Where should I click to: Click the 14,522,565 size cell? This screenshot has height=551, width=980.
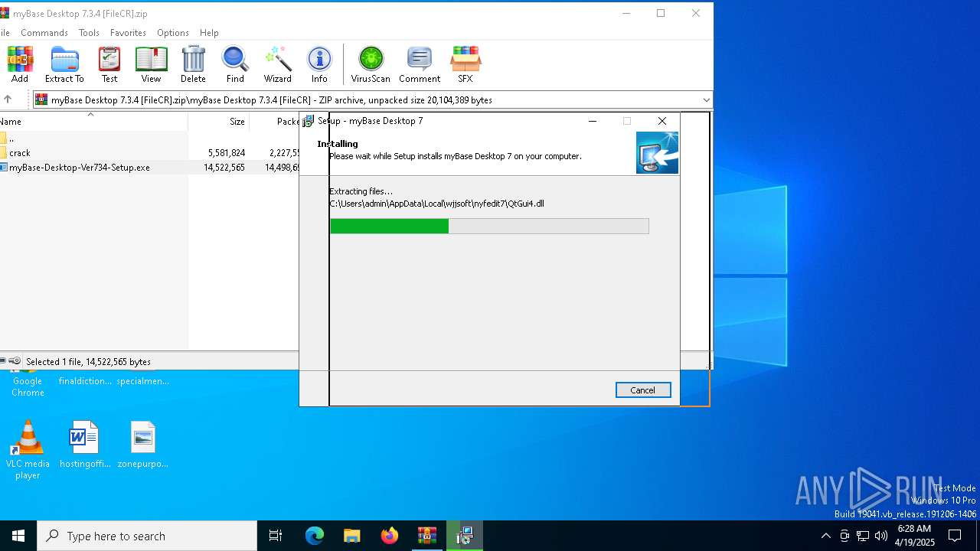click(224, 168)
